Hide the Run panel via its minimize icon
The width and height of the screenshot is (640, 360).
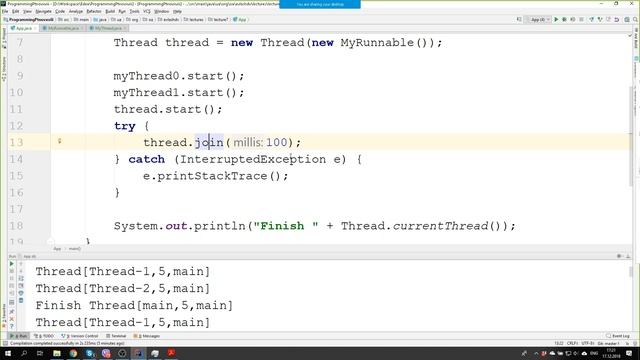point(628,256)
